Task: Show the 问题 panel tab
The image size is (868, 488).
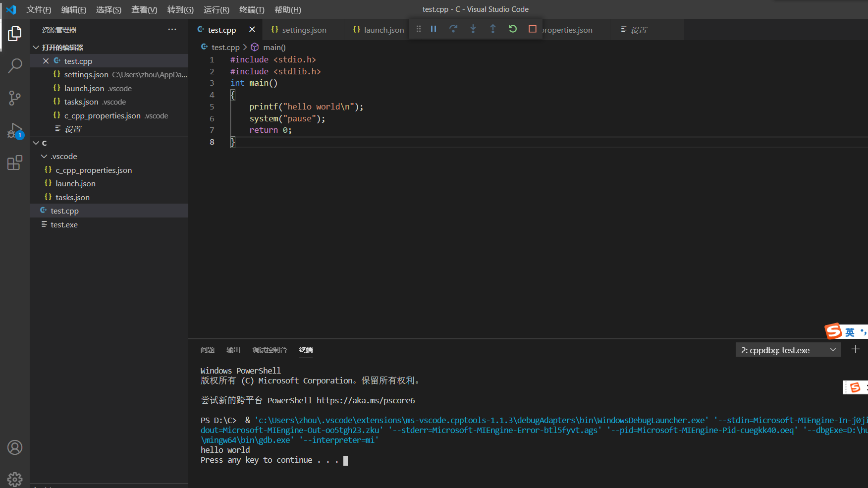Action: 208,350
